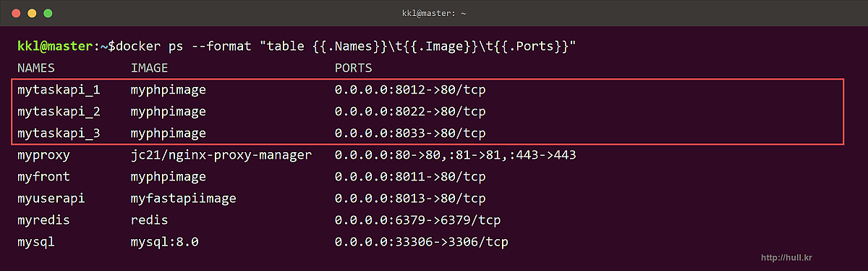Screen dimensions: 868x271
Task: Click port mapping 0.0.0.0:8033->80/tcp
Action: click(410, 133)
